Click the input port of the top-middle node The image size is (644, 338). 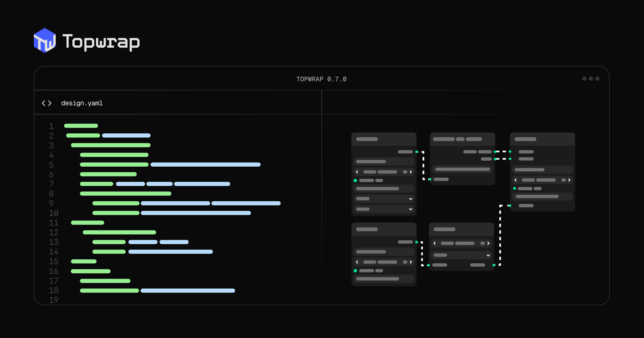(x=430, y=179)
